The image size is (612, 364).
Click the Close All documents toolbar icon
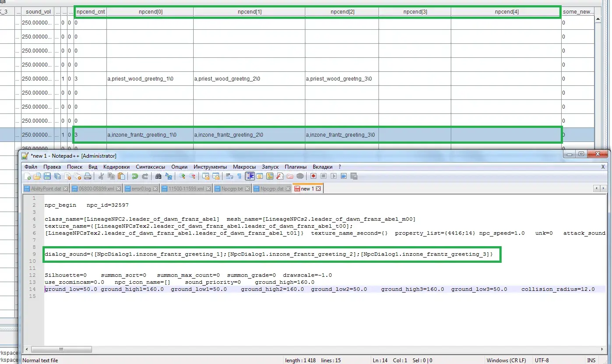78,176
